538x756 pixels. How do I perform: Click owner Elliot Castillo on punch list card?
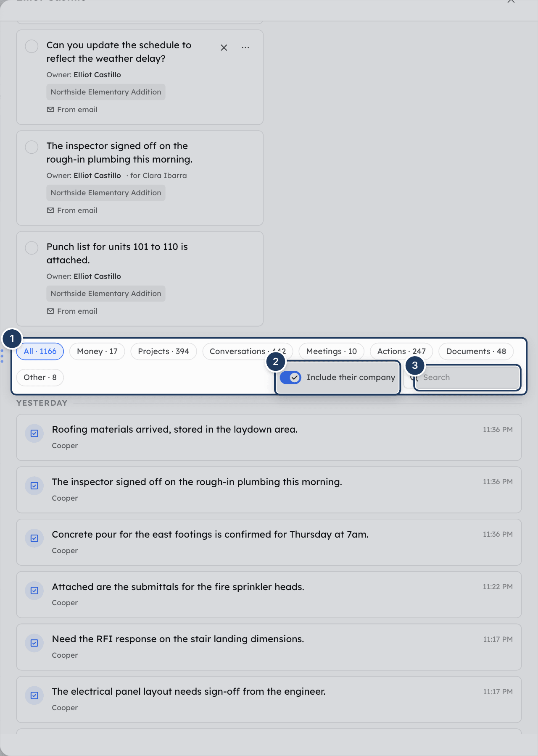click(x=97, y=276)
